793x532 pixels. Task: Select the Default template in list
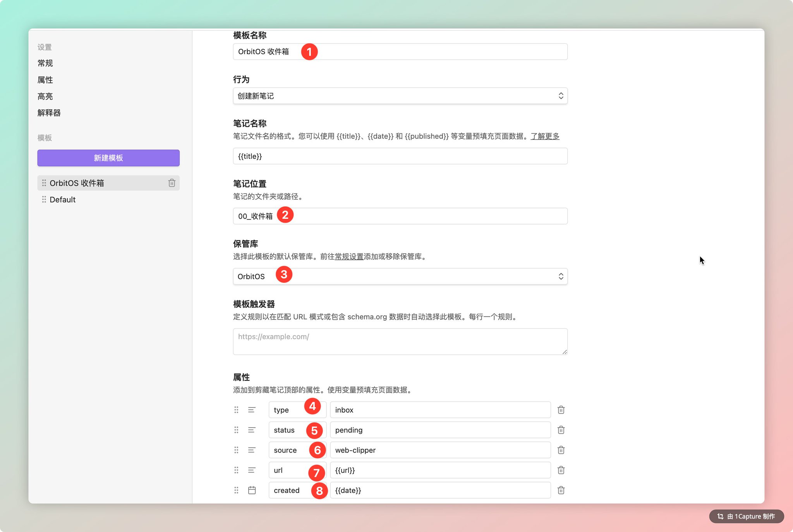tap(63, 200)
